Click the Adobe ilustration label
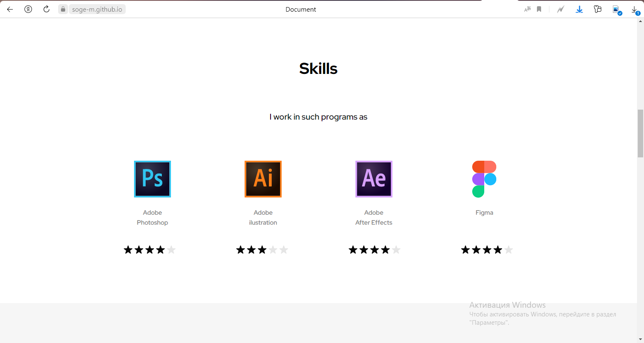Viewport: 644px width, 343px height. 263,218
